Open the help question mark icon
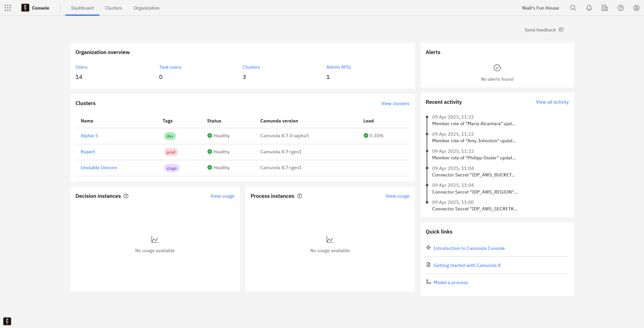The width and height of the screenshot is (644, 328). pyautogui.click(x=620, y=8)
